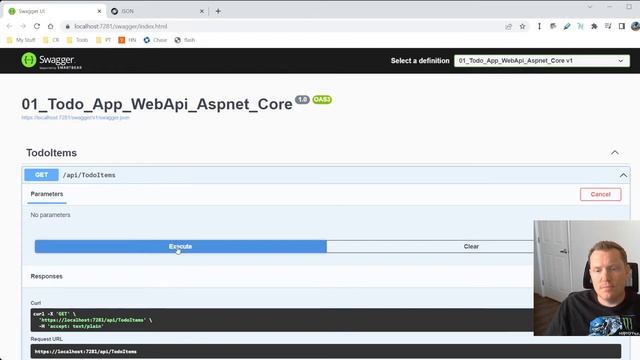Open the Tools bookmarks folder
Image resolution: width=640 pixels, height=360 pixels.
coord(78,40)
